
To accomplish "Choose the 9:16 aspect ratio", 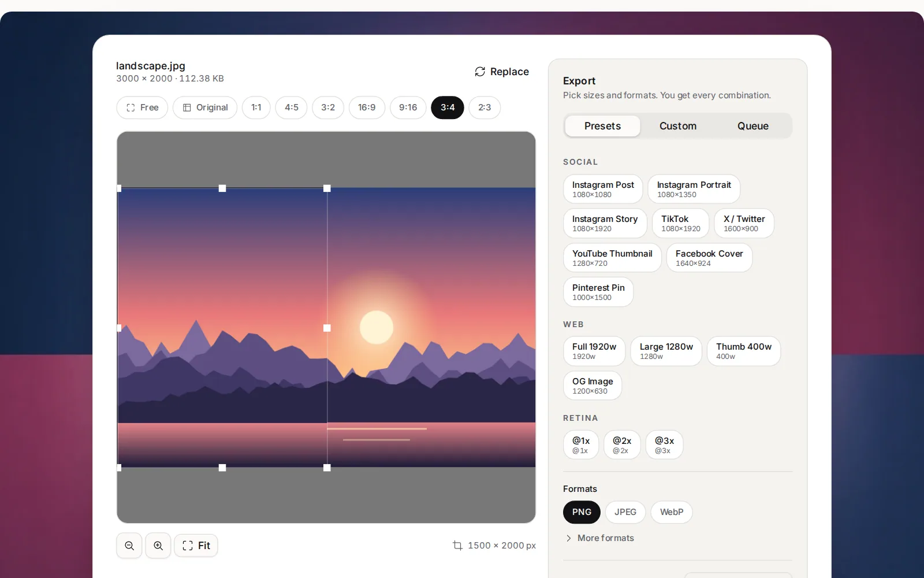I will pyautogui.click(x=408, y=108).
